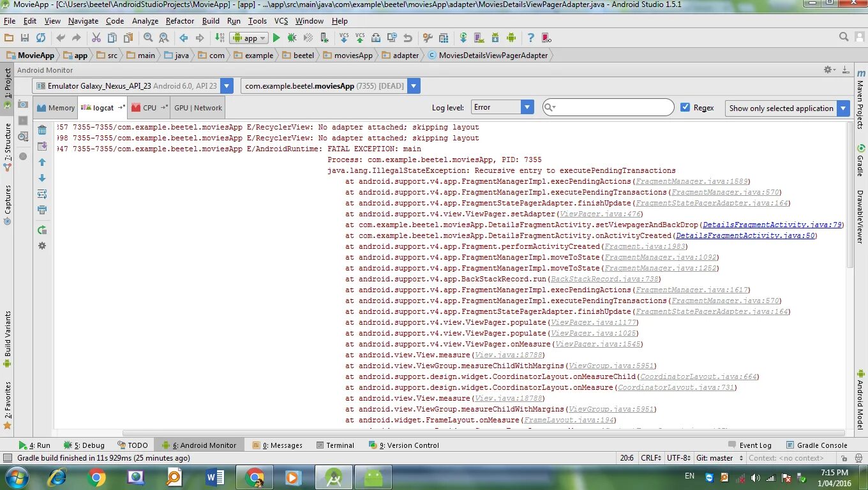This screenshot has height=490, width=868.
Task: Open the Git: master branch selector
Action: click(x=719, y=457)
